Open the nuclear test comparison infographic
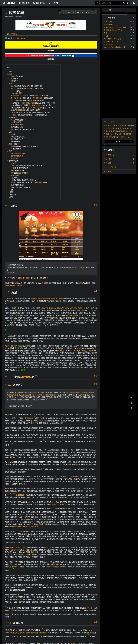 click(x=51, y=235)
